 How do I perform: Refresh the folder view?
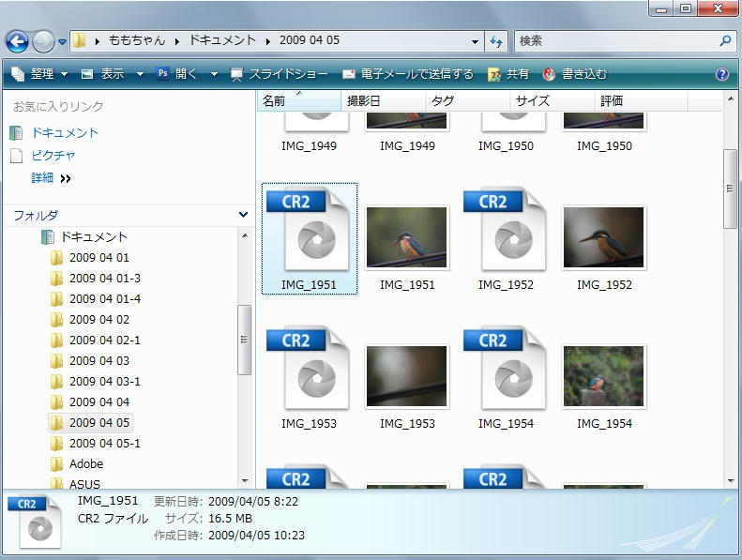click(496, 41)
